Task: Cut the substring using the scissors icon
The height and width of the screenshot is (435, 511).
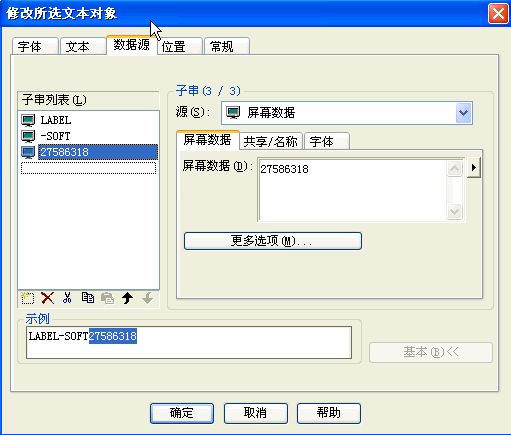Action: (67, 298)
